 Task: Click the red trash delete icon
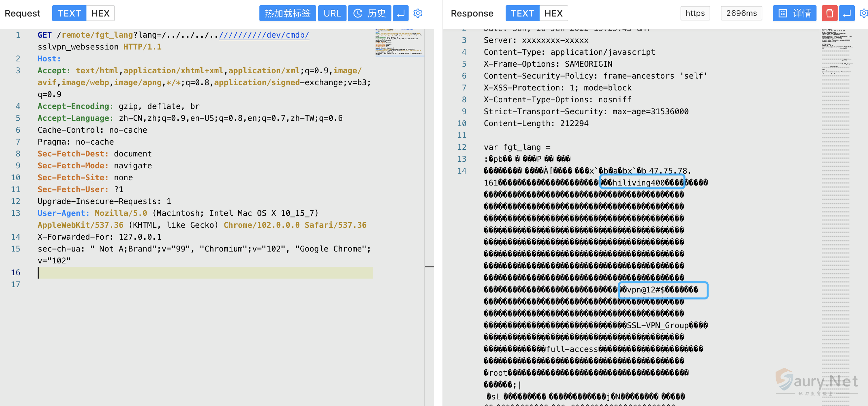829,13
